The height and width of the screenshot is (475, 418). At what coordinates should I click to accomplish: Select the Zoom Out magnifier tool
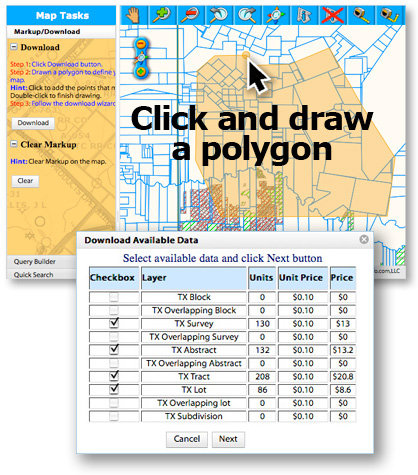191,15
